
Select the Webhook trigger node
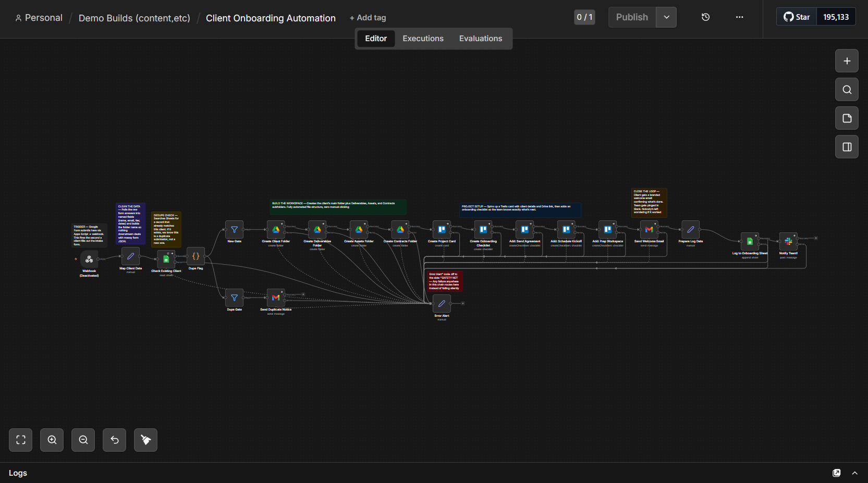(x=89, y=259)
